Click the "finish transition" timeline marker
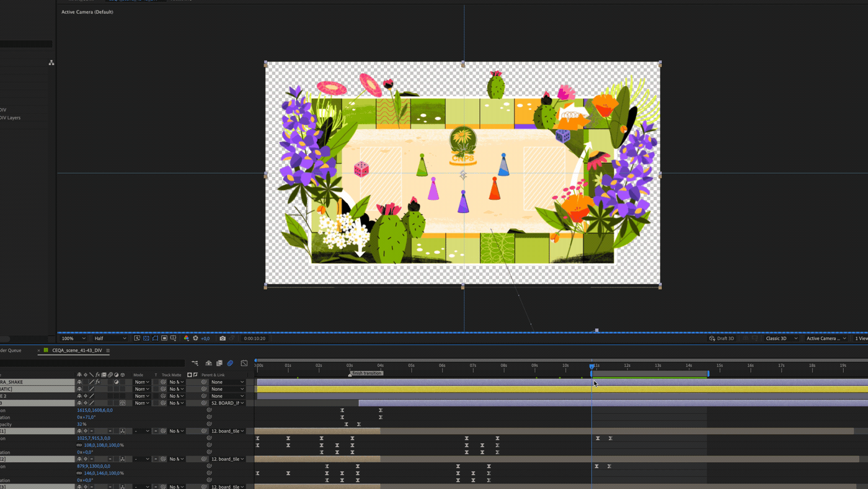The height and width of the screenshot is (489, 868). pyautogui.click(x=350, y=374)
